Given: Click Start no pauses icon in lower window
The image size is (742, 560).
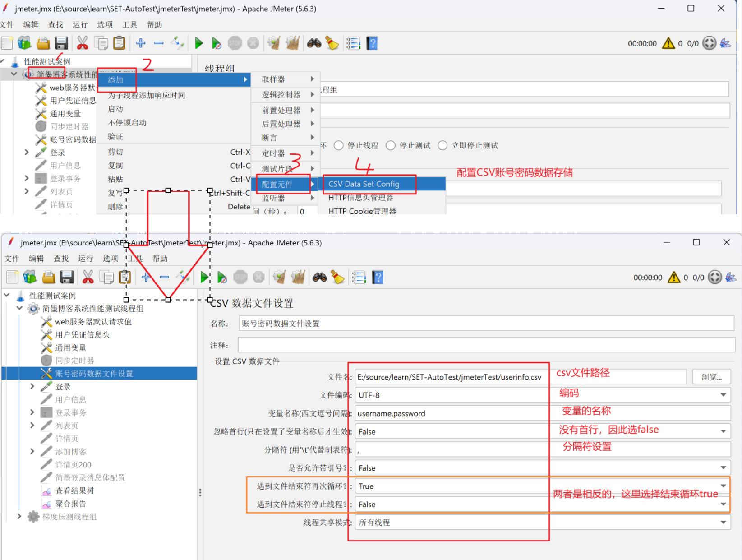Looking at the screenshot, I should pos(222,277).
